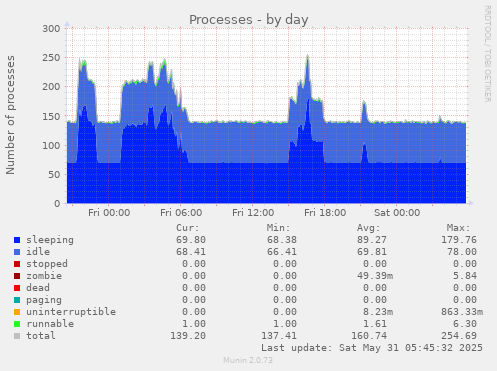The image size is (497, 371).
Task: Click uninterruptible average value 8.23m
Action: click(378, 312)
